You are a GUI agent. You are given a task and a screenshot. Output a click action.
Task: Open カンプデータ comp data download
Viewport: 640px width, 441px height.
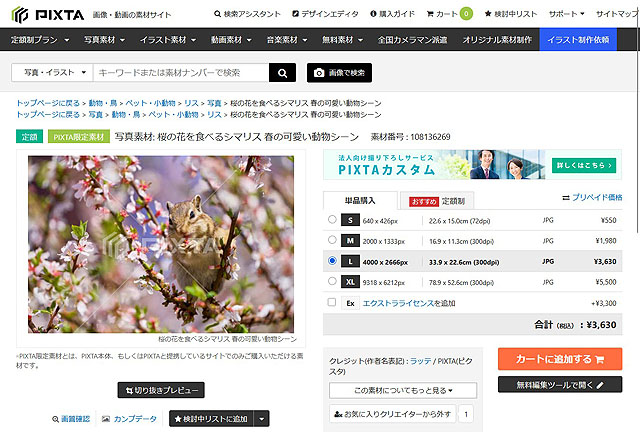click(x=129, y=419)
